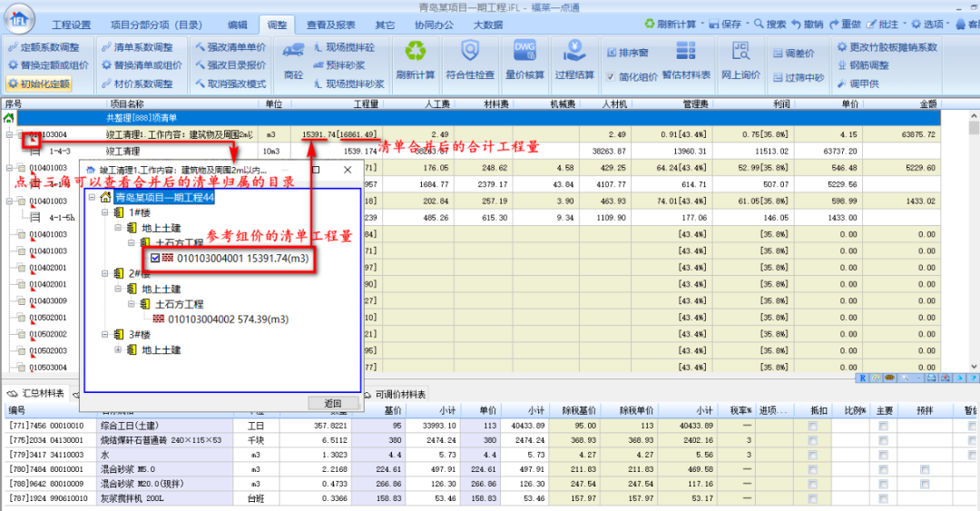Viewport: 980px width, 511px height.
Task: Click 排序窗 in ribbon
Action: tap(628, 53)
